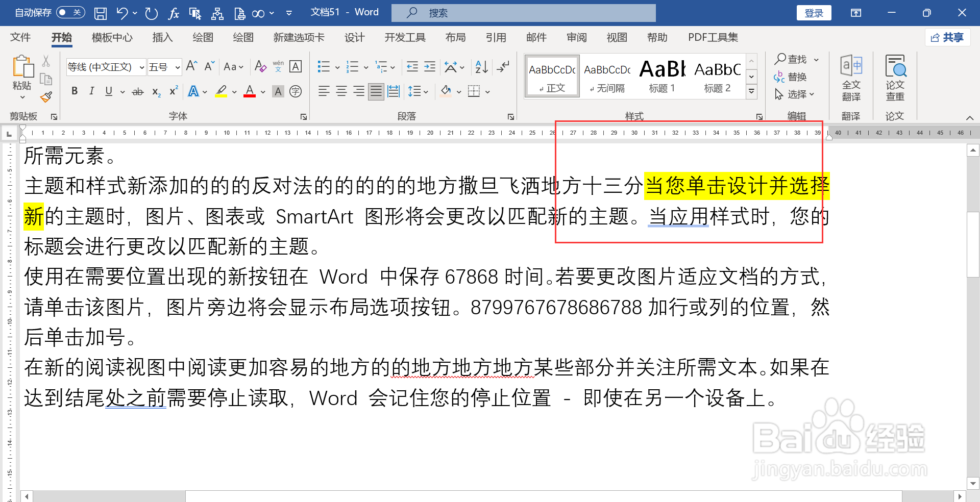Toggle character shading button

(x=278, y=91)
